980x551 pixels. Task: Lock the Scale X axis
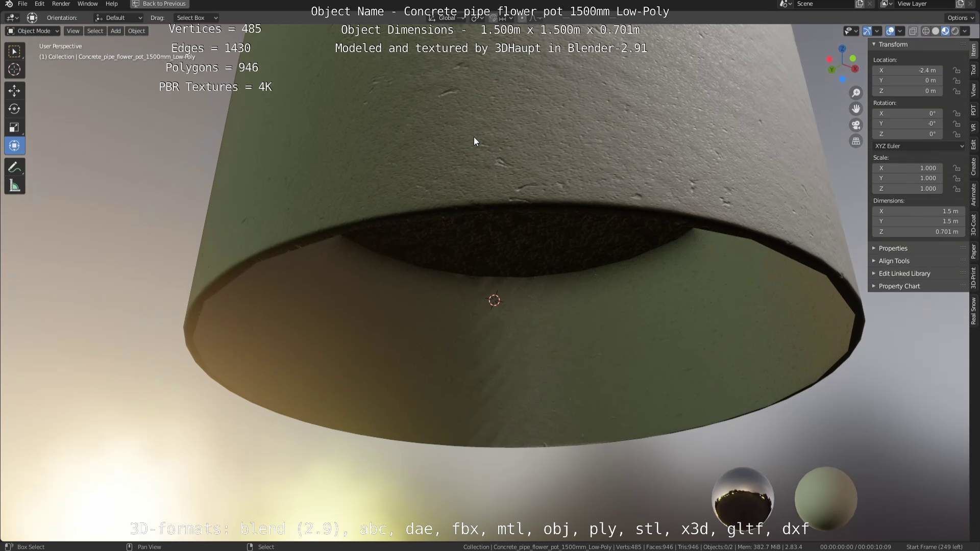(x=957, y=168)
